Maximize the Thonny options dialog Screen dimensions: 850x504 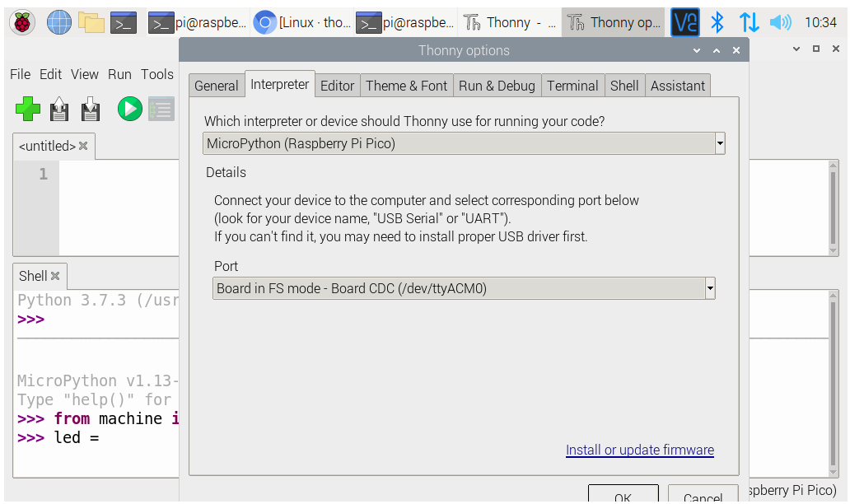[716, 50]
